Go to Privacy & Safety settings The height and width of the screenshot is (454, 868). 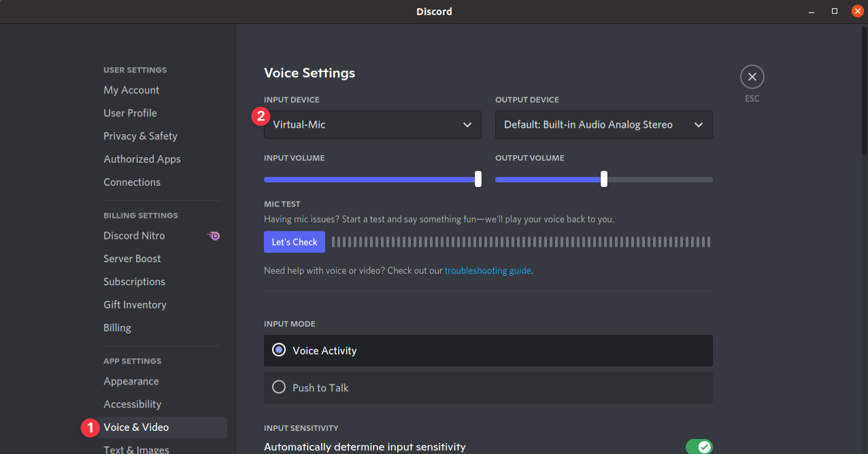point(140,136)
